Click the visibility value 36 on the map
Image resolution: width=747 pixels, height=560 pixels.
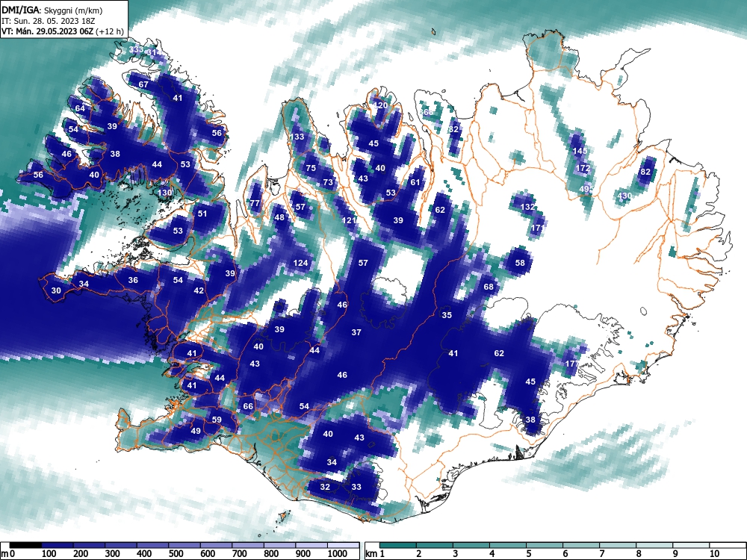(133, 280)
